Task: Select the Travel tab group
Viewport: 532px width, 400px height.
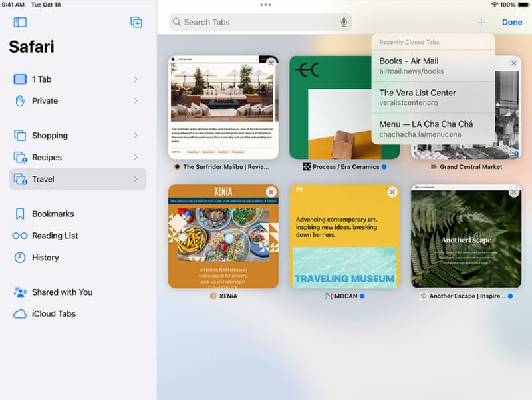Action: 78,179
